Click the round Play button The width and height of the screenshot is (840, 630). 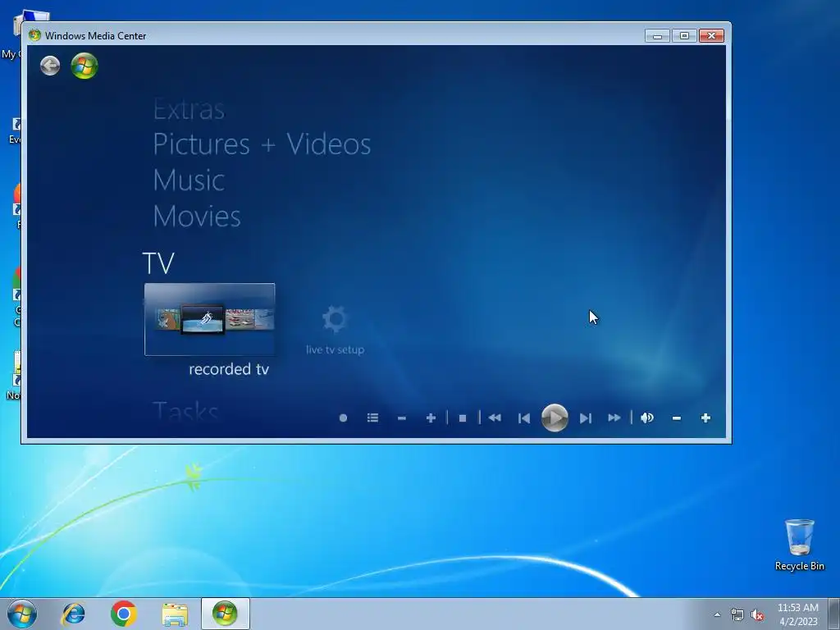[555, 418]
